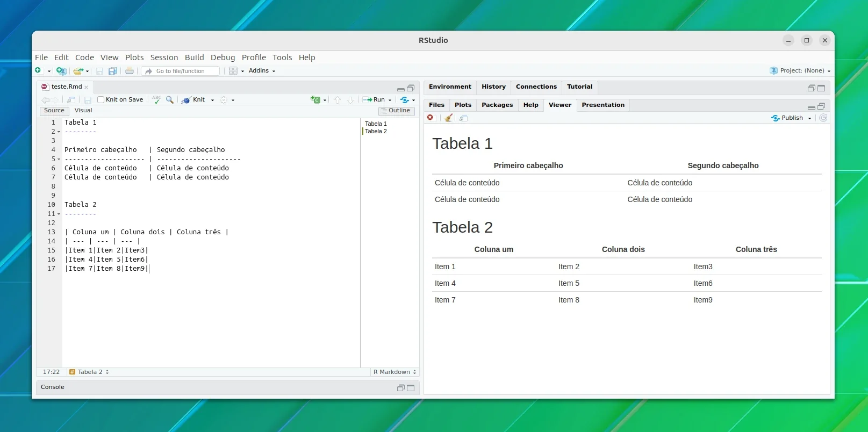868x432 pixels.
Task: Click the Insert new code chunk icon
Action: coord(315,99)
